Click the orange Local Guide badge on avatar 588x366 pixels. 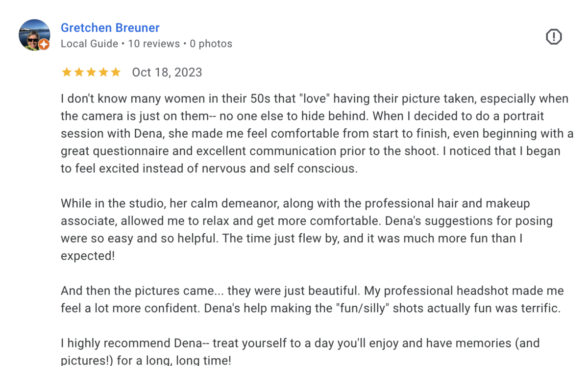pyautogui.click(x=44, y=45)
